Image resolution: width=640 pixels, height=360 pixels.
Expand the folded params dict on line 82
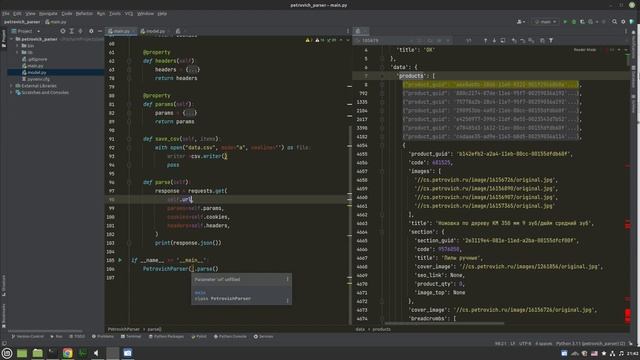[x=189, y=113]
